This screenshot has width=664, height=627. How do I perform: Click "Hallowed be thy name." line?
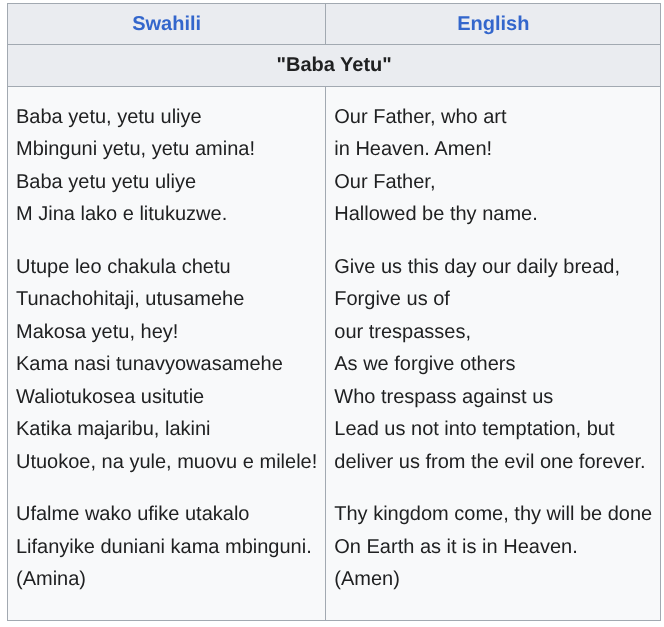tap(436, 213)
